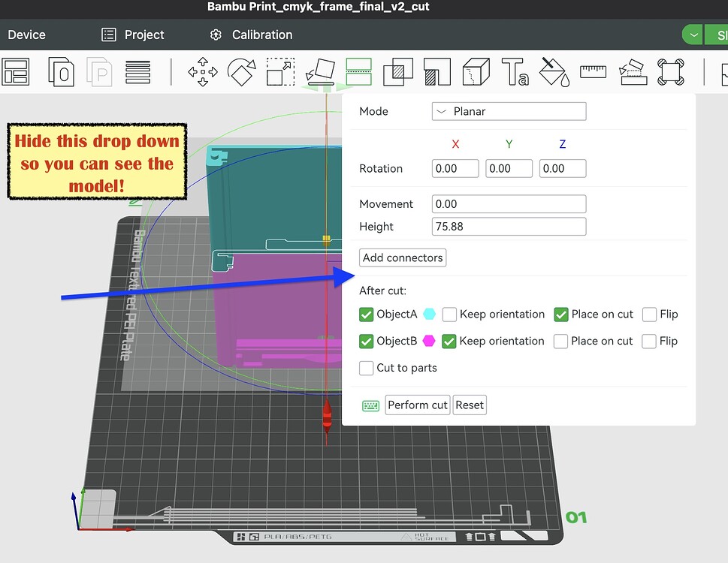Enable Flip for ObjectB

tap(648, 342)
